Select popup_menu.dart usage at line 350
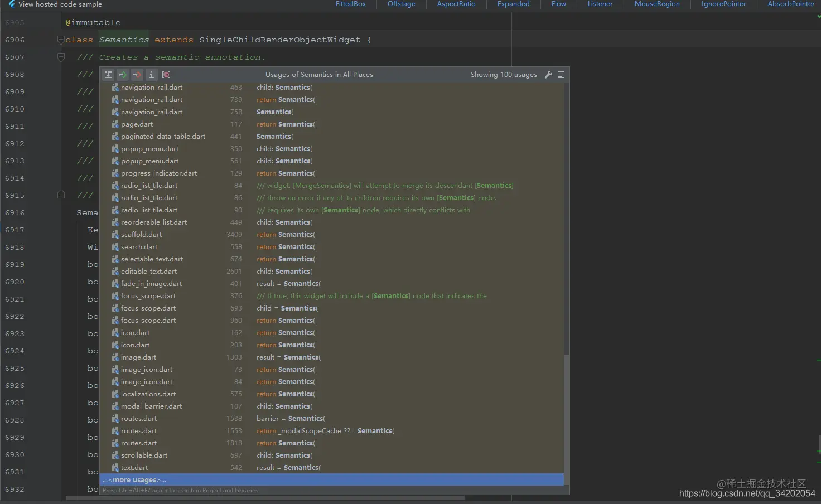The height and width of the screenshot is (504, 821). point(332,149)
